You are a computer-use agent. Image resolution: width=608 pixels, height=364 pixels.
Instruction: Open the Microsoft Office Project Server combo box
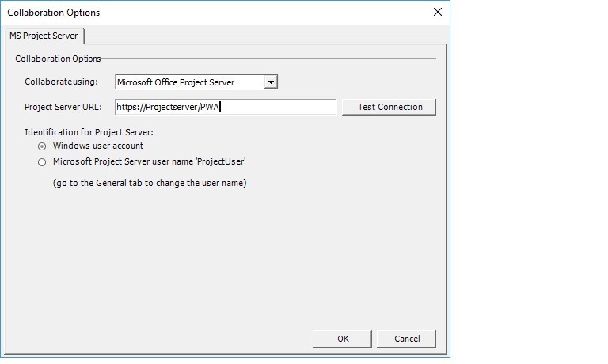coord(196,82)
